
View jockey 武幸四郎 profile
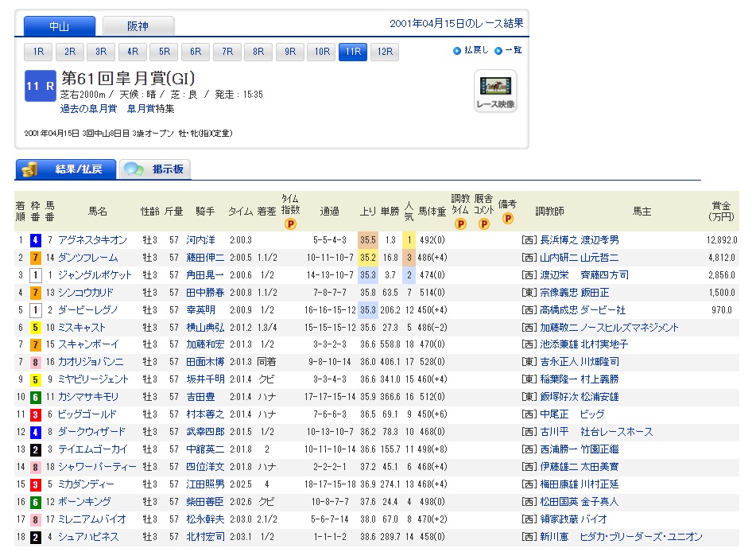click(x=204, y=432)
